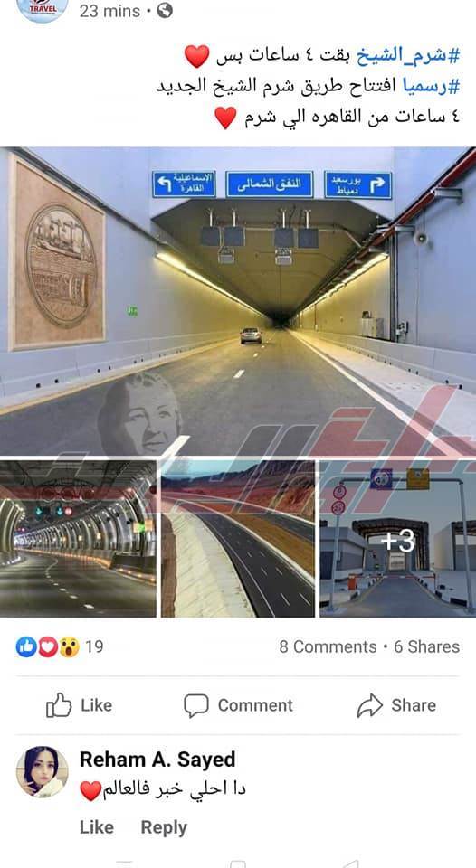The image size is (476, 868).
Task: Open the blue like reaction icon beside 19
Action: 26,646
